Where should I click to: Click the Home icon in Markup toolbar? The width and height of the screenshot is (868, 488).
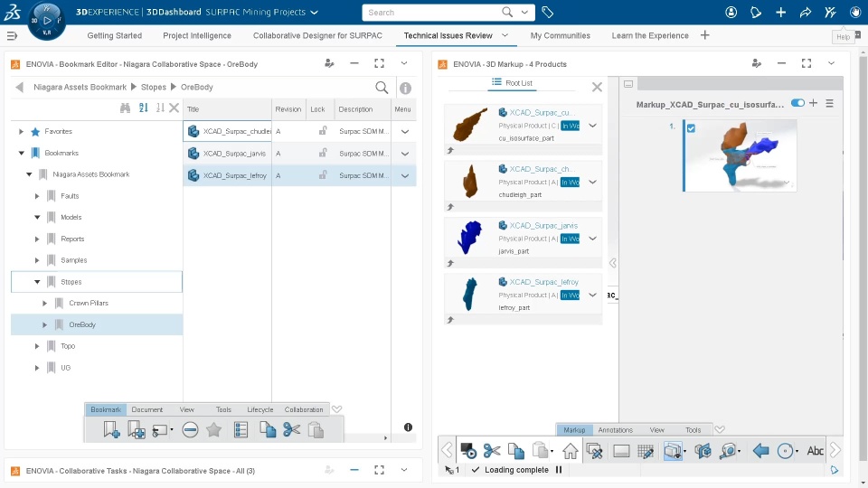(571, 451)
